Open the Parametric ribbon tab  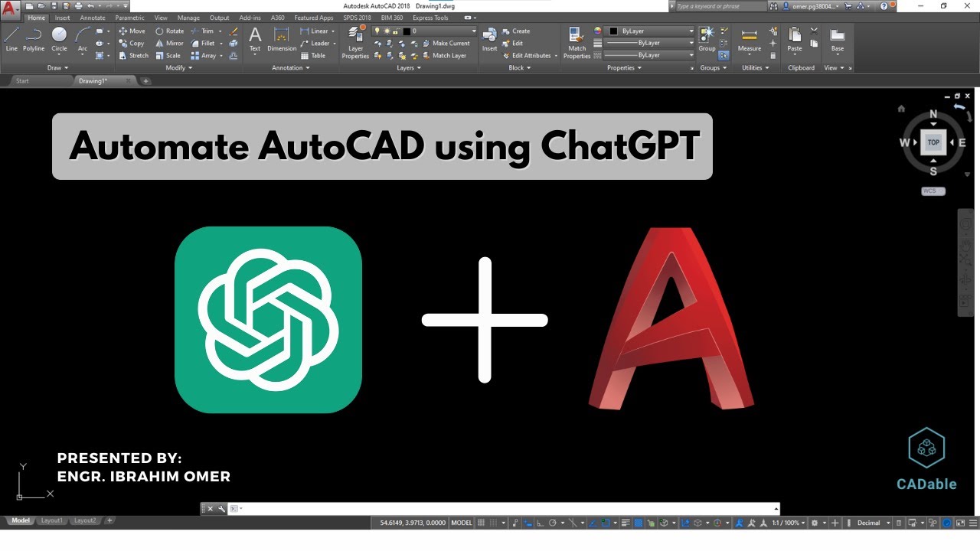tap(129, 18)
